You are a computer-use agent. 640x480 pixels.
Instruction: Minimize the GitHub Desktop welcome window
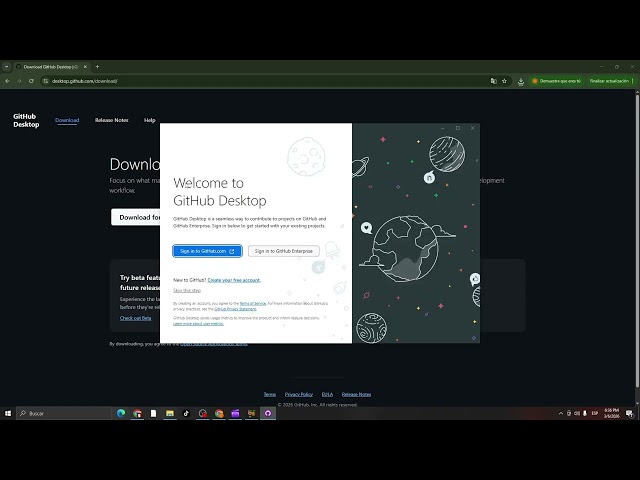coord(443,128)
